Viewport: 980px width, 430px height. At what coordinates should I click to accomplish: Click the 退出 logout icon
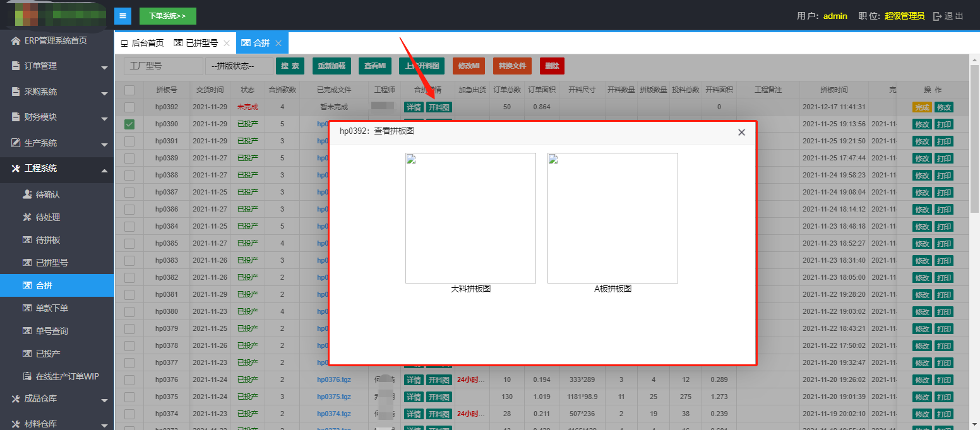(x=938, y=16)
